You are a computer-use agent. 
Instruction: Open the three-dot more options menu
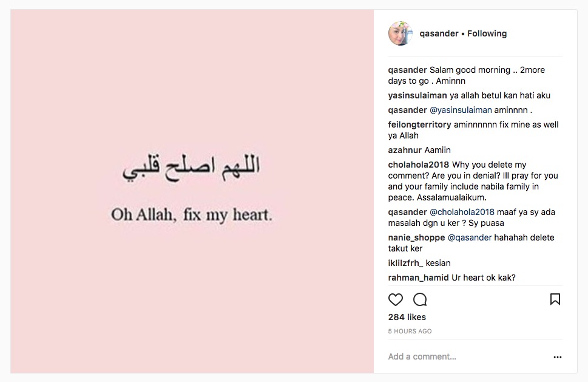tap(558, 357)
